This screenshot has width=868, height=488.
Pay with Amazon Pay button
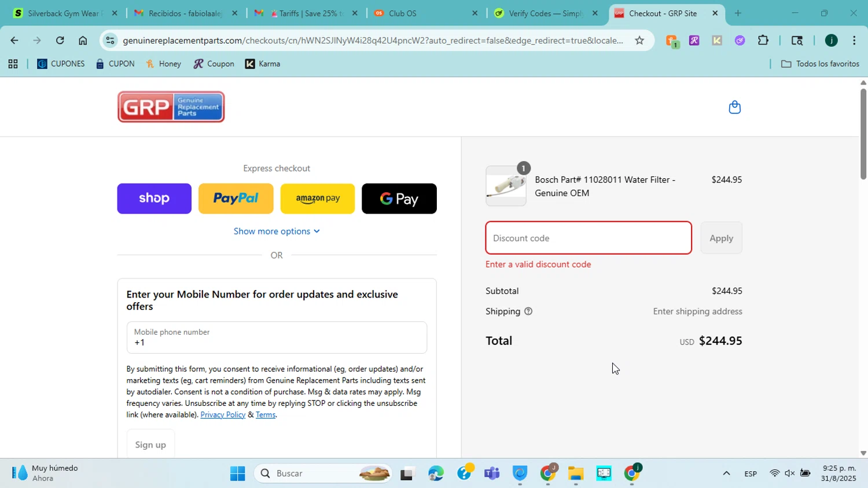coord(318,199)
